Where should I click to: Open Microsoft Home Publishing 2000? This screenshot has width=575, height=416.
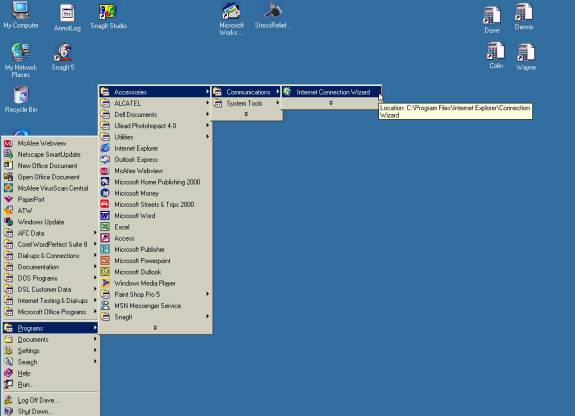click(155, 182)
